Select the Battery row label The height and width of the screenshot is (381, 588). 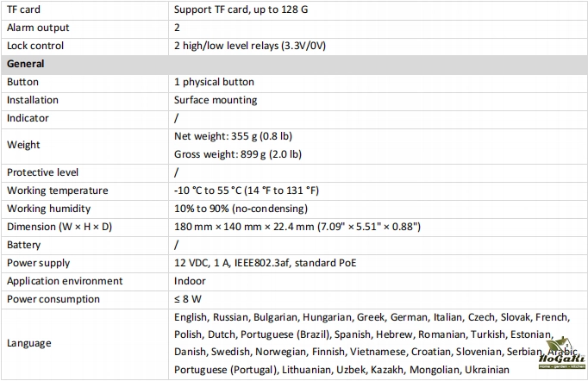[23, 245]
